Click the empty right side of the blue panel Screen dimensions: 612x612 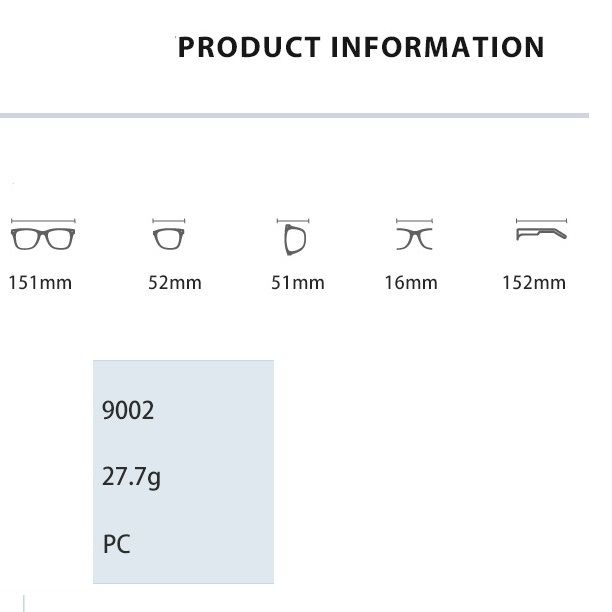[x=230, y=470]
